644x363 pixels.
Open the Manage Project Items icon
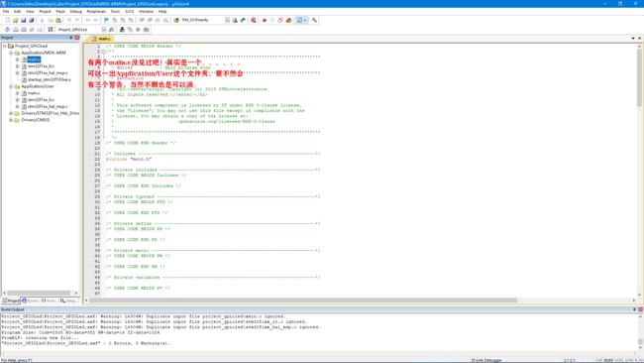122,30
